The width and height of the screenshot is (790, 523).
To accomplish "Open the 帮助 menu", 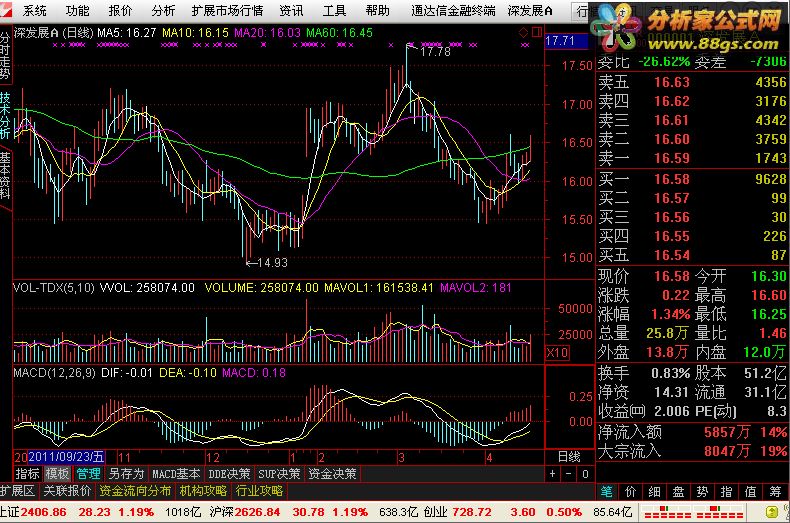I will point(377,10).
